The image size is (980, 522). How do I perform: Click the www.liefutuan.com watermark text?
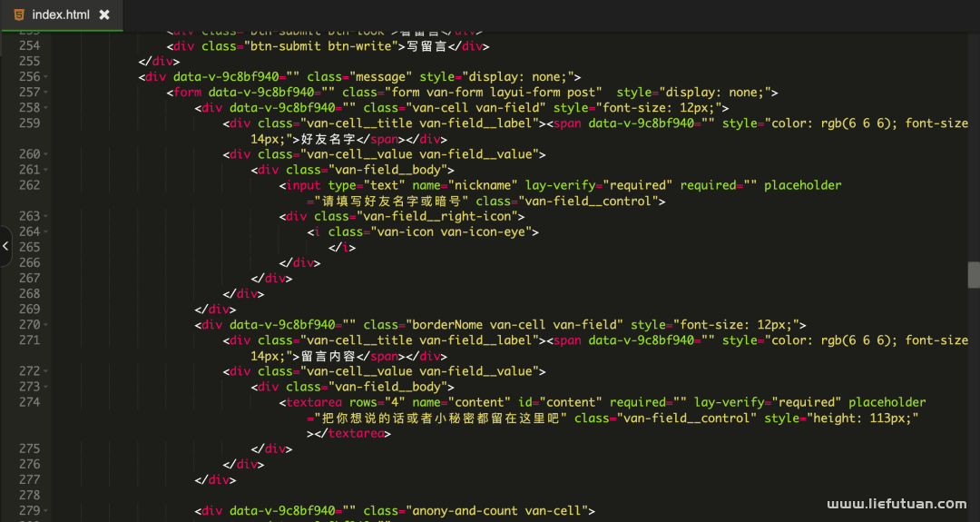coord(897,504)
